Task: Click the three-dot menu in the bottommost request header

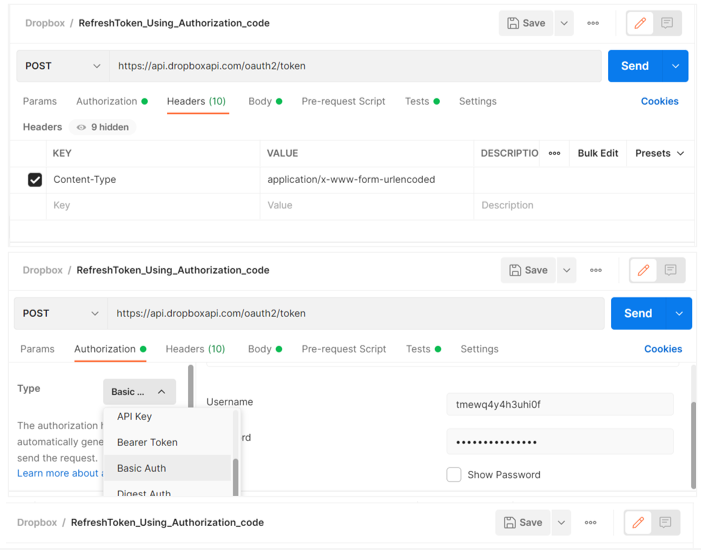Action: [x=591, y=522]
